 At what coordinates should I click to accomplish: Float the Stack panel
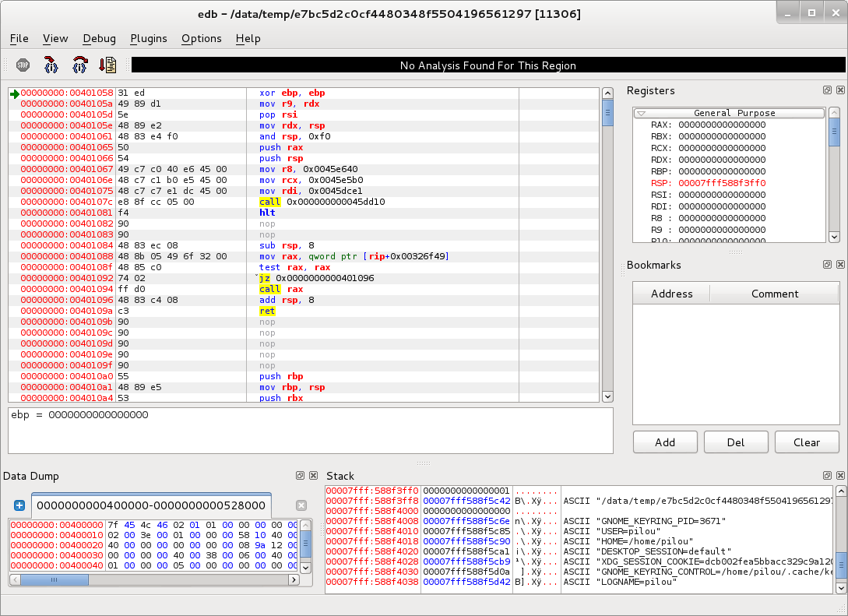pyautogui.click(x=827, y=476)
